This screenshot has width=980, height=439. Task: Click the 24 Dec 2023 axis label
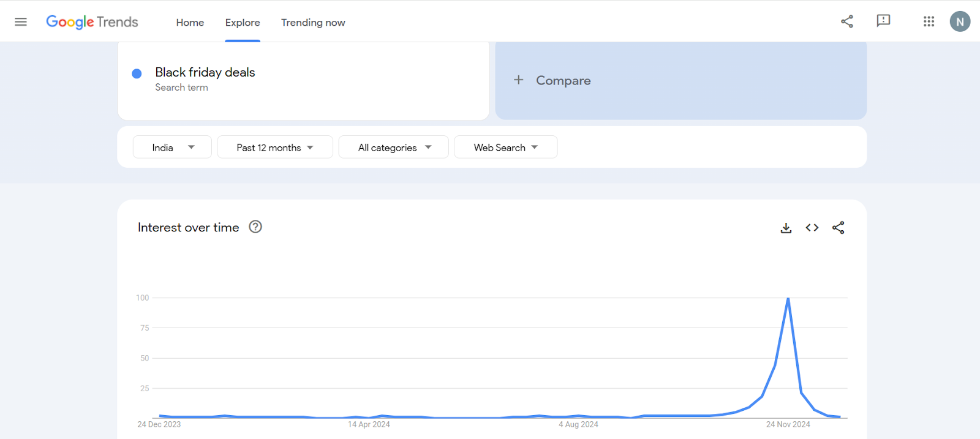click(159, 424)
